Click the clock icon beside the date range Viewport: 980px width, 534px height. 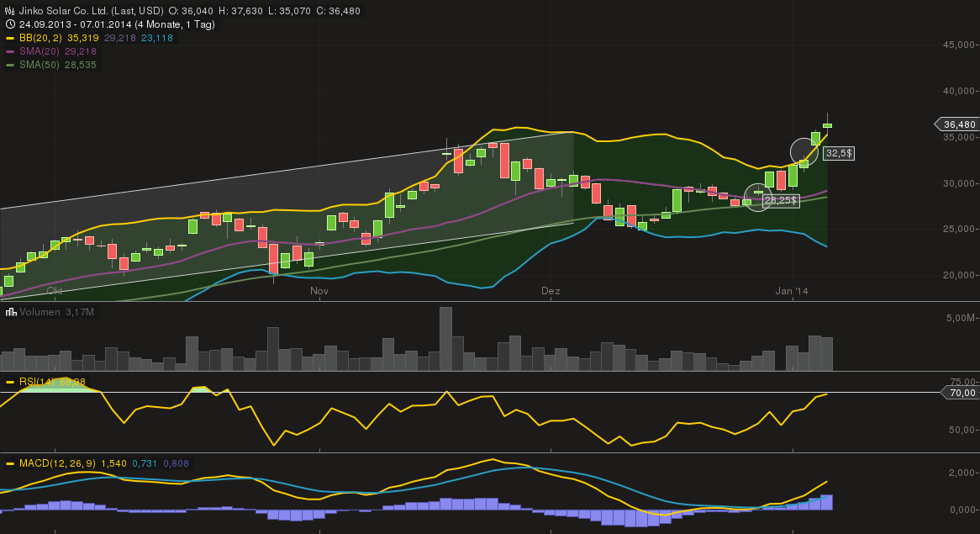click(x=10, y=24)
